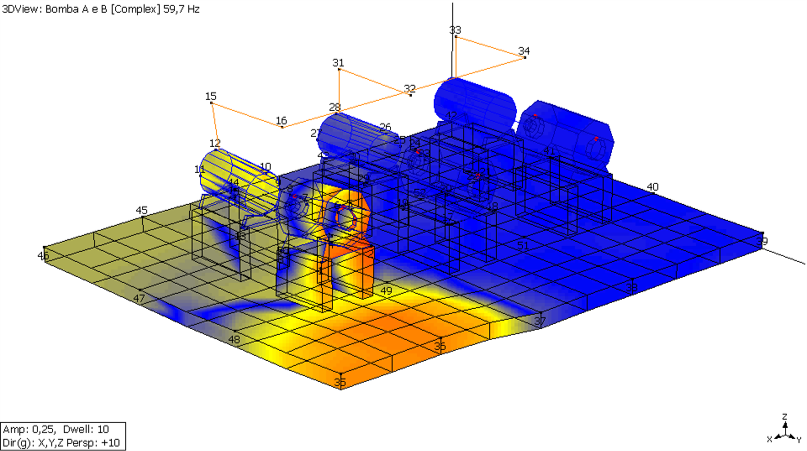
Task: Click node 32 on the wireframe
Action: [x=410, y=95]
